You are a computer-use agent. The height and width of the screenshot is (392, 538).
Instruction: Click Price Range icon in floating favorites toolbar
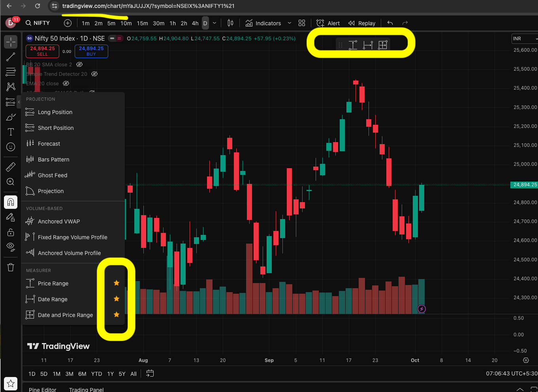point(353,45)
